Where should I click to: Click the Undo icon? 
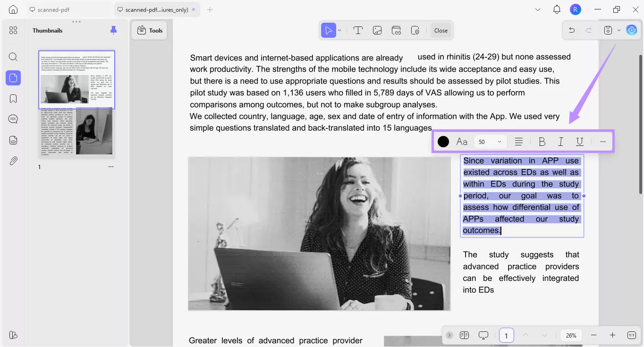point(571,30)
